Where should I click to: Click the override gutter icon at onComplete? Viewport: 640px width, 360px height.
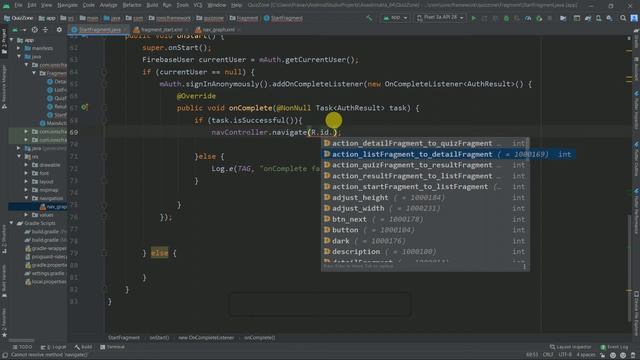[84, 108]
